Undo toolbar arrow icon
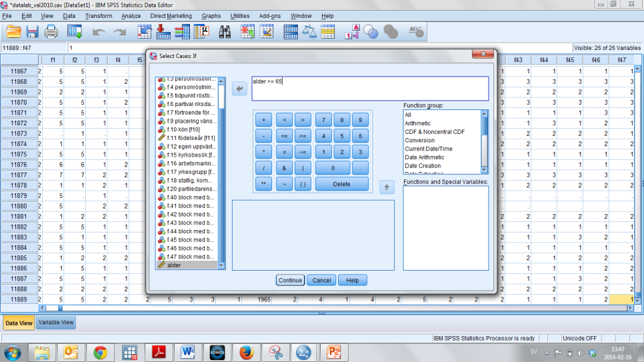Viewport: 644px width, 362px height. pos(99,32)
